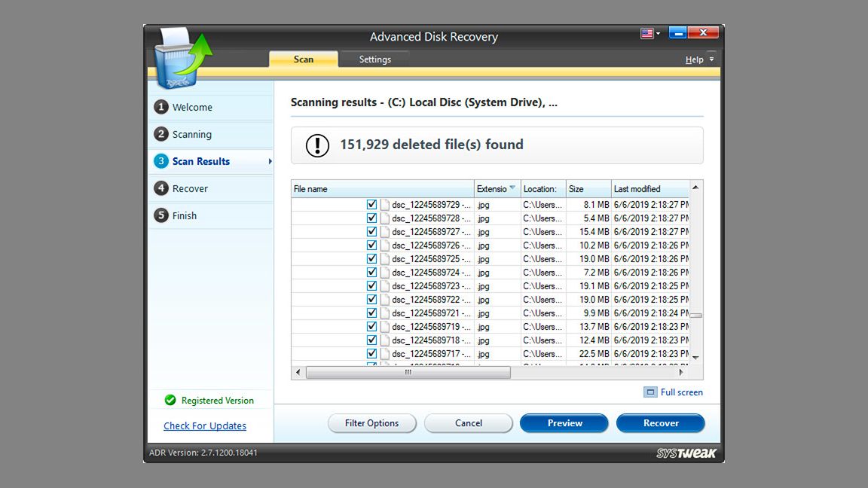Click the 6/6/2019 2:18:24 PM date cell
The width and height of the screenshot is (868, 488).
click(x=652, y=313)
